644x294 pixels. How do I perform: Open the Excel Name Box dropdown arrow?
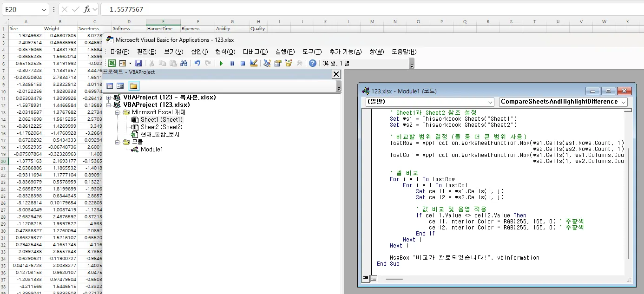point(44,9)
